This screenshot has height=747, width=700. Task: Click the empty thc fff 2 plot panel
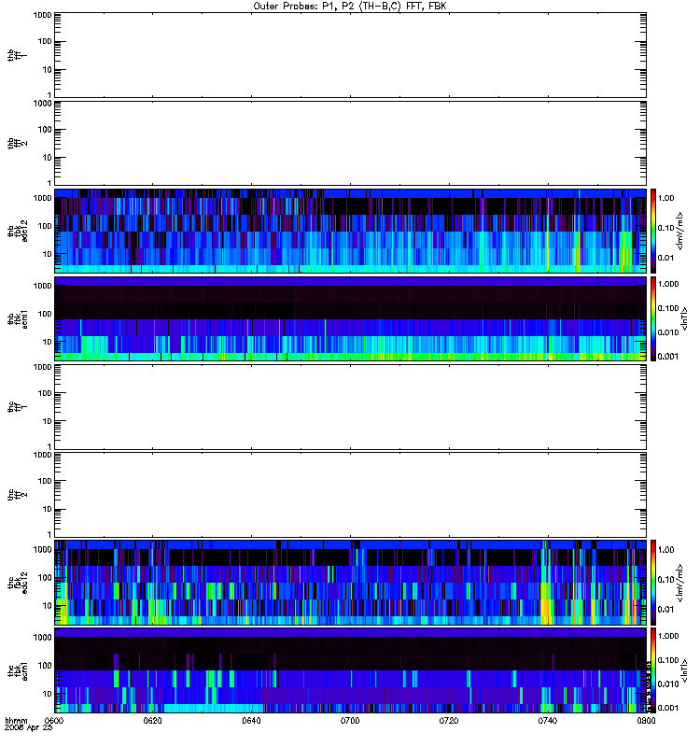[x=350, y=495]
